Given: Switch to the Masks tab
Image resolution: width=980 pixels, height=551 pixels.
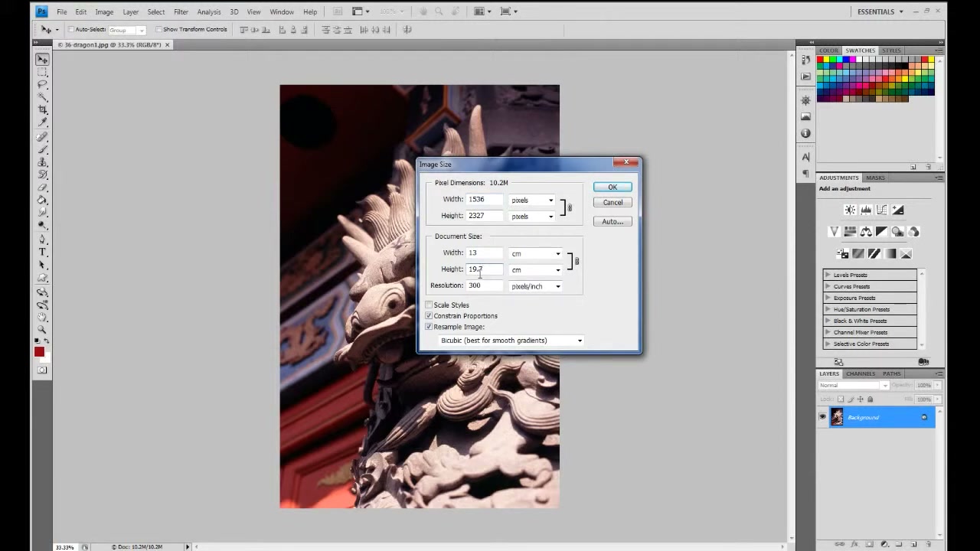Looking at the screenshot, I should pos(875,178).
